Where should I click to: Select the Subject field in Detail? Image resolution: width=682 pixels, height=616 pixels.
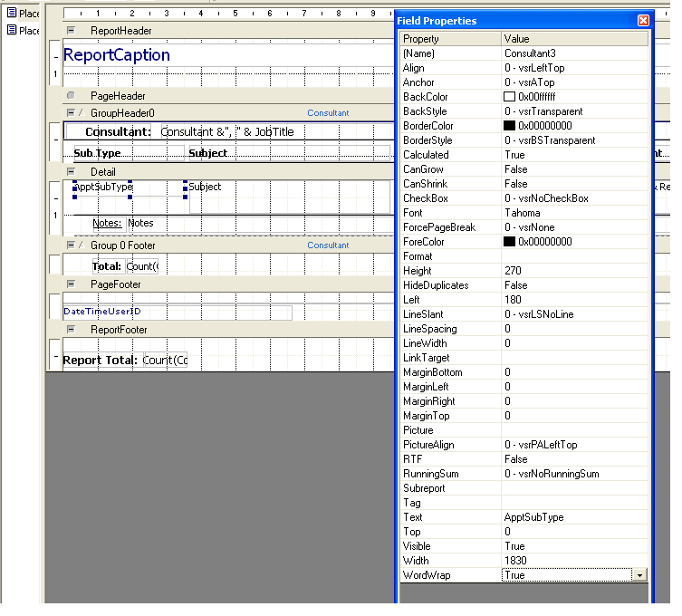(x=289, y=197)
